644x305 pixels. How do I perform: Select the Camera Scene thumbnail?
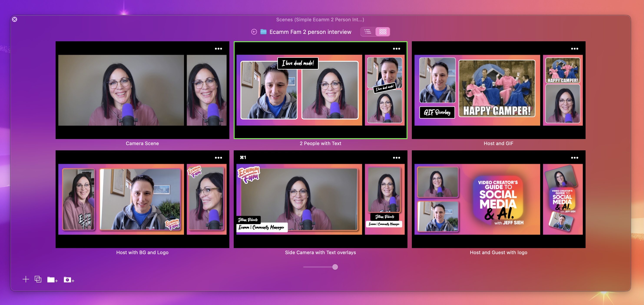point(142,90)
